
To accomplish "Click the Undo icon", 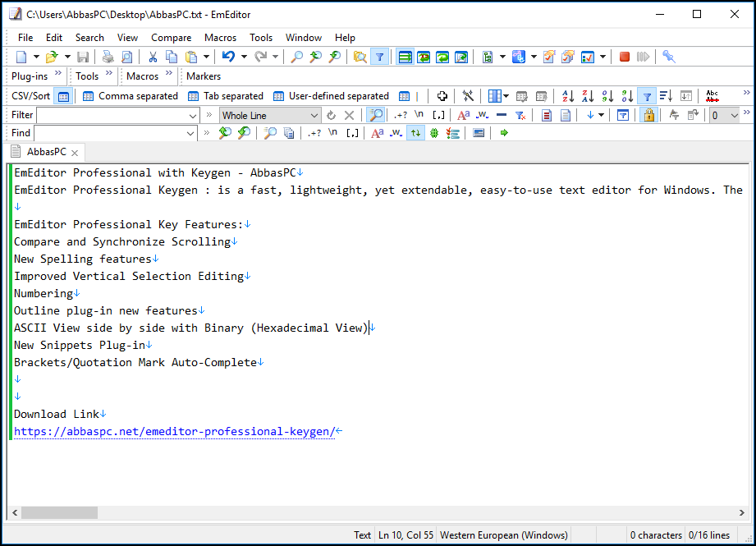I will 228,57.
